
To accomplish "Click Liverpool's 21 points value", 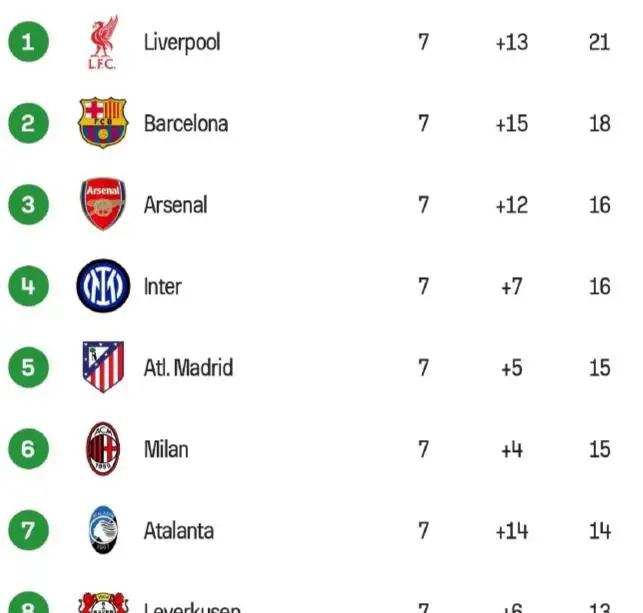I will tap(599, 43).
